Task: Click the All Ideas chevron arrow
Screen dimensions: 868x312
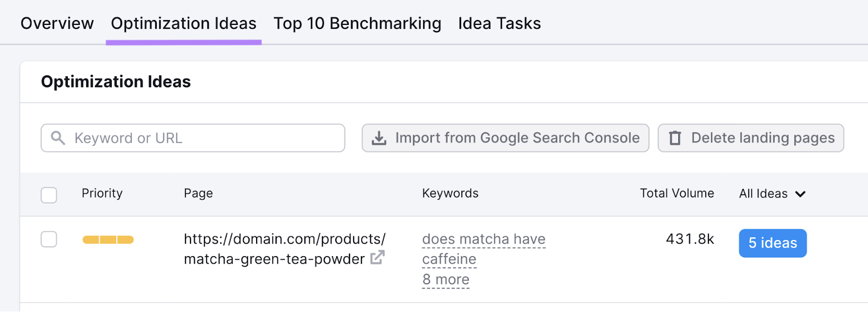Action: point(800,194)
